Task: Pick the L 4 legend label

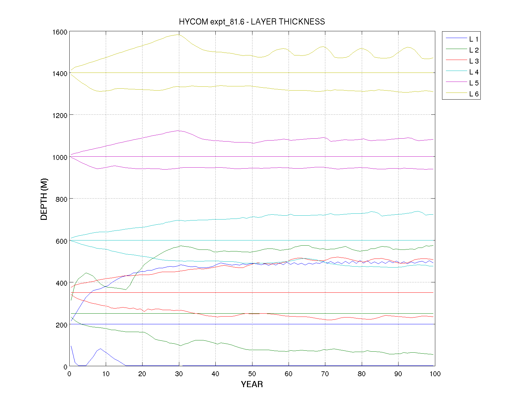Action: click(x=474, y=72)
